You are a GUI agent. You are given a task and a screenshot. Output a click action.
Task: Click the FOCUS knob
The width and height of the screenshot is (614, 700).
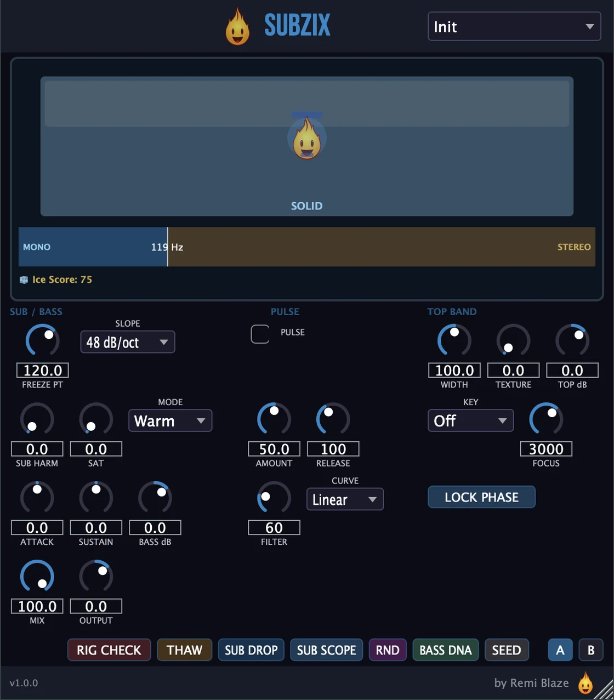tap(546, 419)
